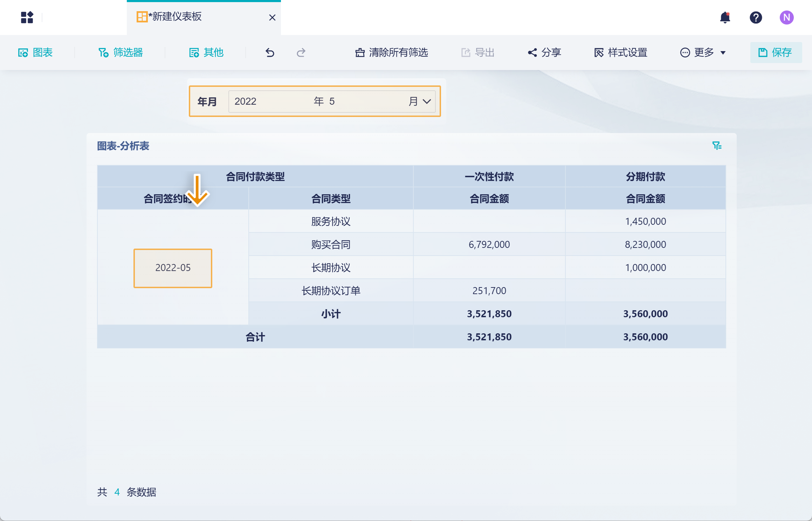Image resolution: width=812 pixels, height=521 pixels.
Task: Click the chart filter icon in 图表-分析表
Action: point(717,146)
